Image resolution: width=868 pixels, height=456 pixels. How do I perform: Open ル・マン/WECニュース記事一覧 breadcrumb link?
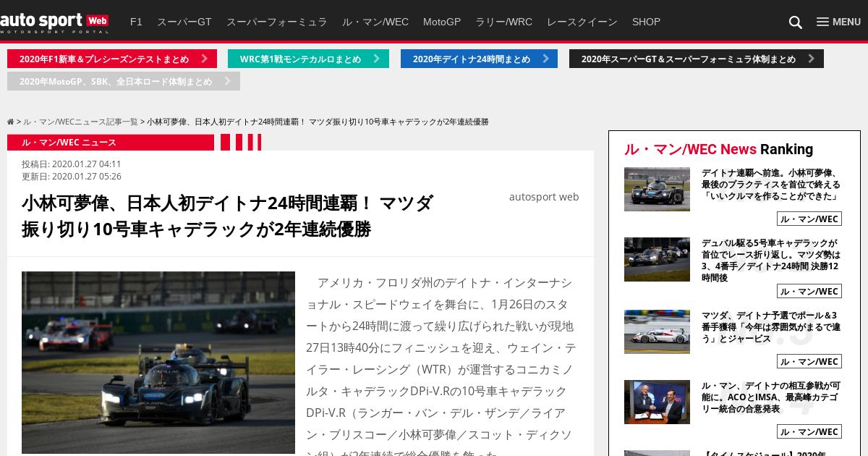click(x=80, y=122)
